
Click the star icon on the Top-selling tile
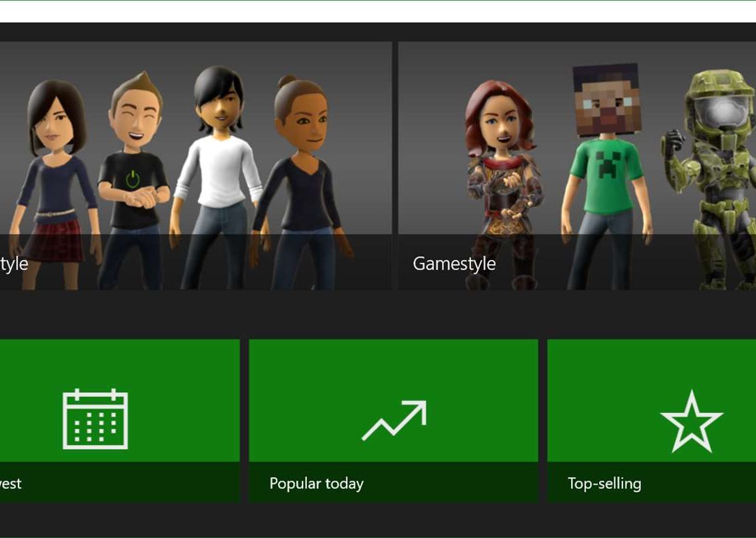pyautogui.click(x=691, y=422)
